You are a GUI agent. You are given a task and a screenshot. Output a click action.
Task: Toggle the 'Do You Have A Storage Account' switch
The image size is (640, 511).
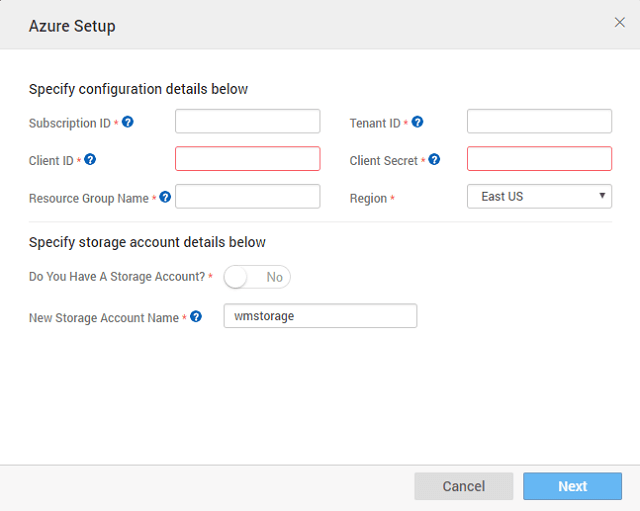pos(257,277)
